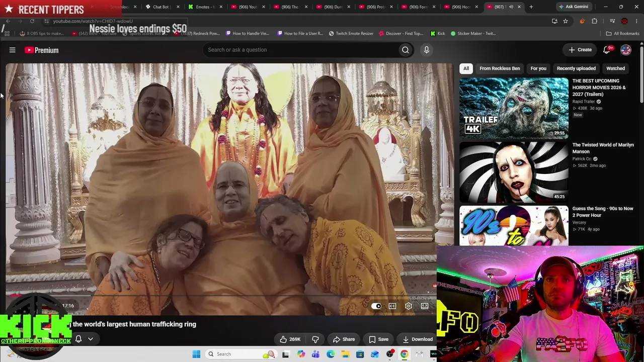Viewport: 644px width, 362px height.
Task: Select the Watched filter chip
Action: coord(615,68)
